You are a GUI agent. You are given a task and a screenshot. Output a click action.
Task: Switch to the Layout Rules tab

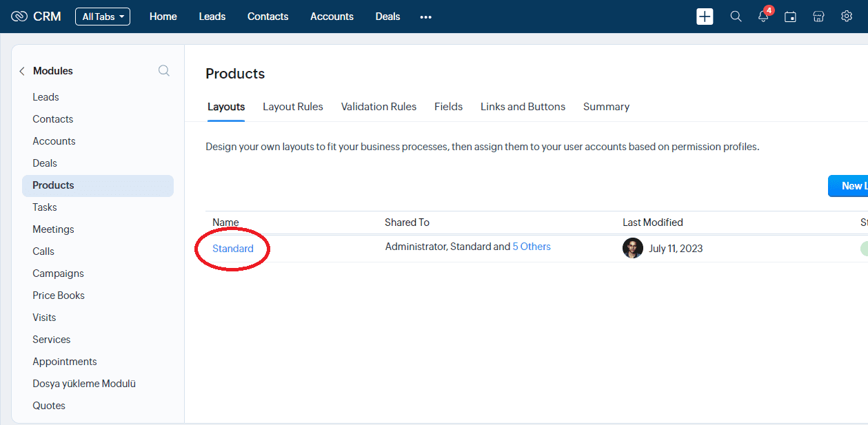pos(292,107)
